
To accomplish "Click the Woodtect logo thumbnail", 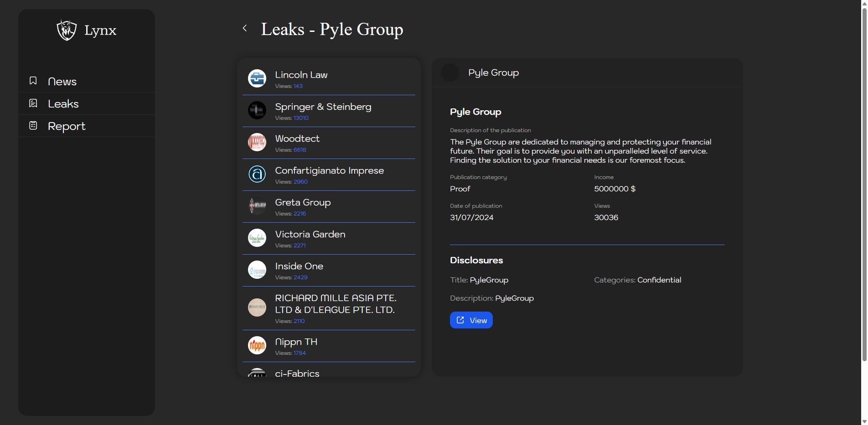I will (257, 142).
